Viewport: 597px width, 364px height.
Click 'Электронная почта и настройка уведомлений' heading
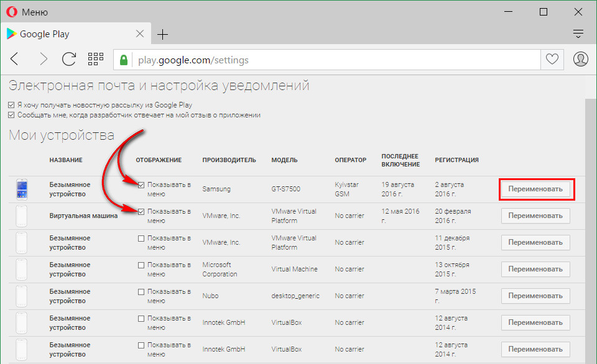coord(159,86)
